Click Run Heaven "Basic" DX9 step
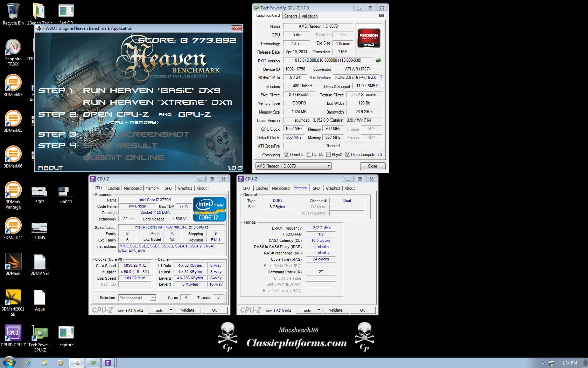Viewport: 588px width, 368px height. (x=152, y=91)
